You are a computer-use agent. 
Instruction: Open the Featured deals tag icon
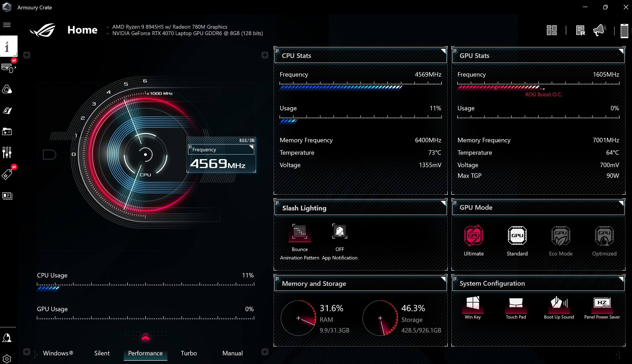click(7, 174)
